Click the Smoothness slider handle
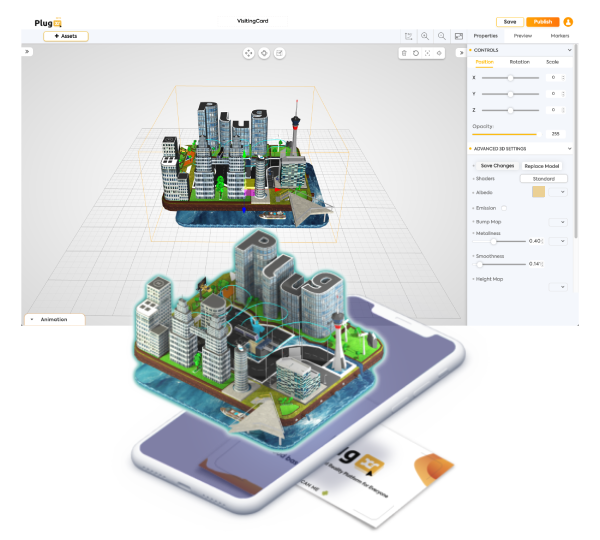 (x=479, y=264)
